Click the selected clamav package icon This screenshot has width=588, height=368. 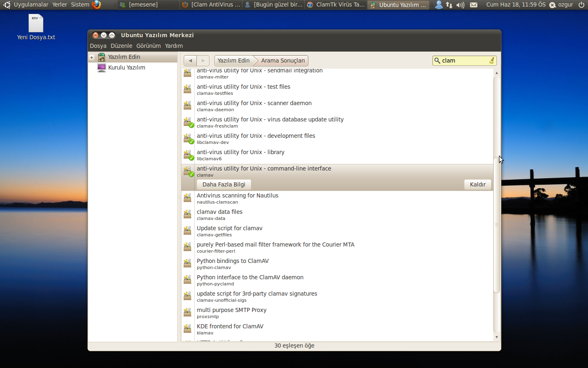(188, 171)
